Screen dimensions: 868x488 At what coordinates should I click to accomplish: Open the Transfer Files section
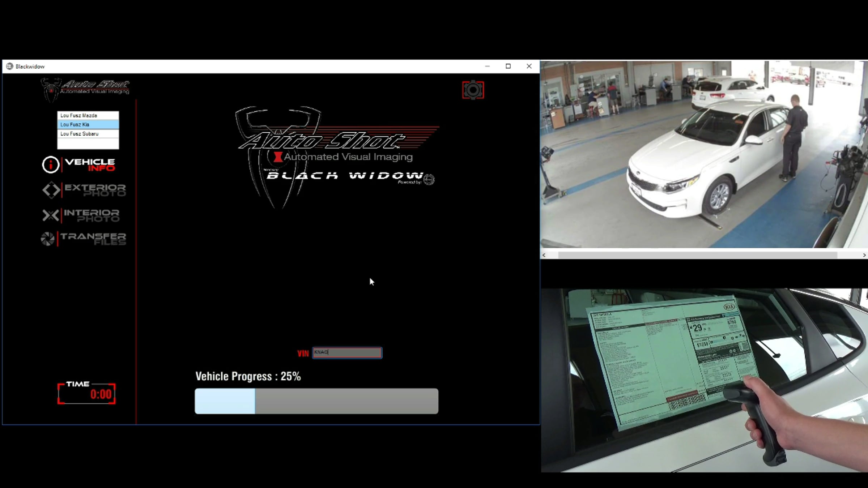point(84,239)
